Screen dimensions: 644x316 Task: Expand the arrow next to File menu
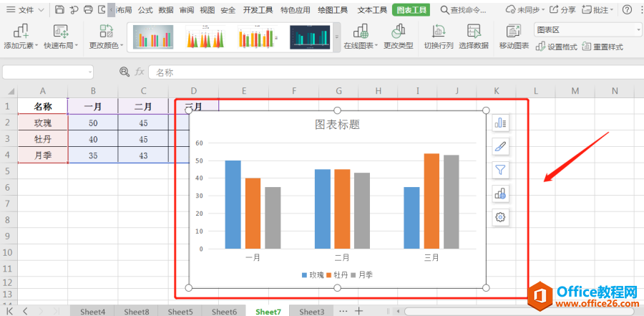click(x=41, y=10)
